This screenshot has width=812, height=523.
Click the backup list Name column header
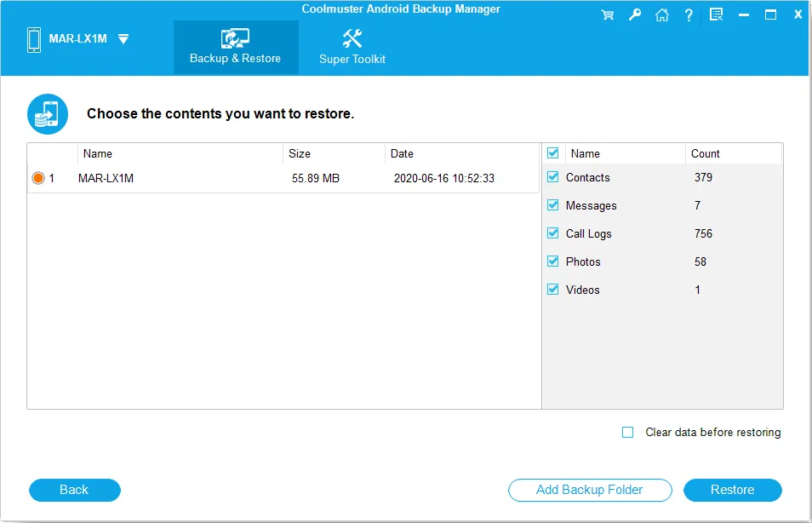180,153
